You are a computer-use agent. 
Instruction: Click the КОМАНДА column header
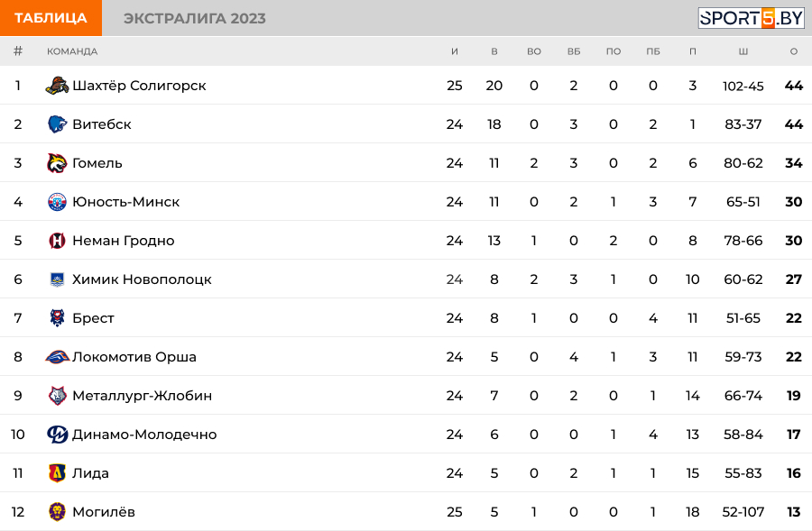[72, 51]
